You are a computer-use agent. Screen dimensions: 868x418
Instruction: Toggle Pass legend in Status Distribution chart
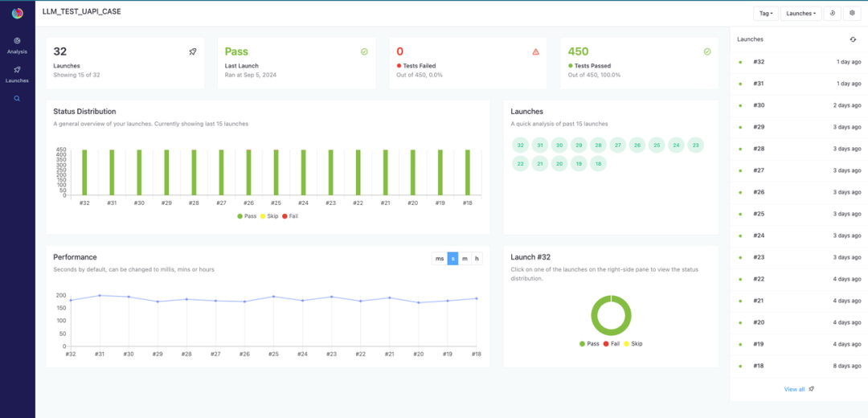pyautogui.click(x=247, y=216)
